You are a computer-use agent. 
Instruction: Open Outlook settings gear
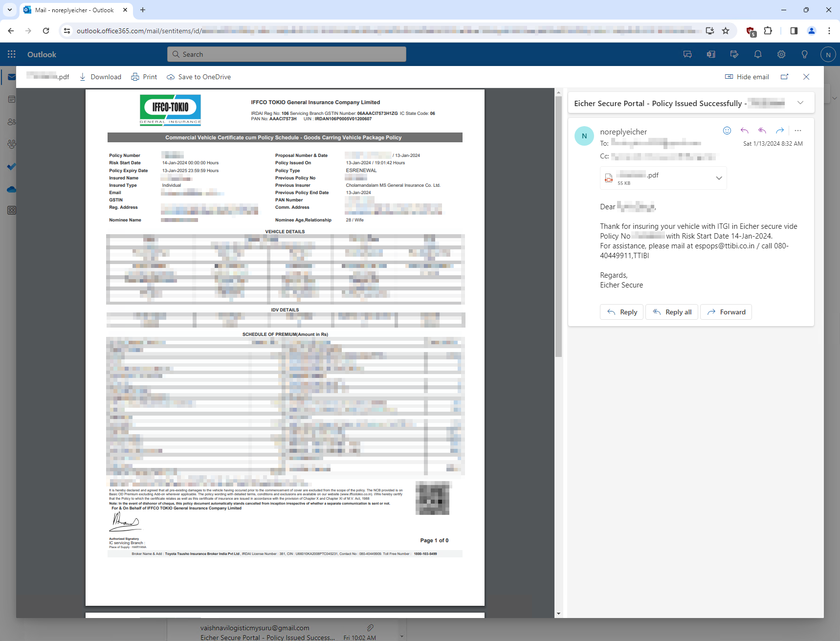tap(781, 54)
